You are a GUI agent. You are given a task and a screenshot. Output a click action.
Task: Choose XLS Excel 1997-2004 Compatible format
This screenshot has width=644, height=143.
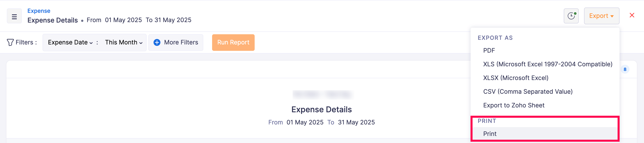pyautogui.click(x=547, y=64)
